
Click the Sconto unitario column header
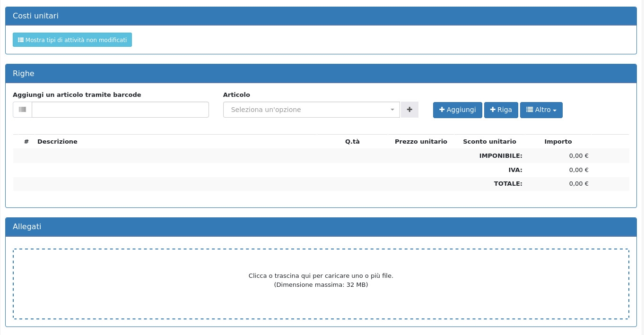489,142
